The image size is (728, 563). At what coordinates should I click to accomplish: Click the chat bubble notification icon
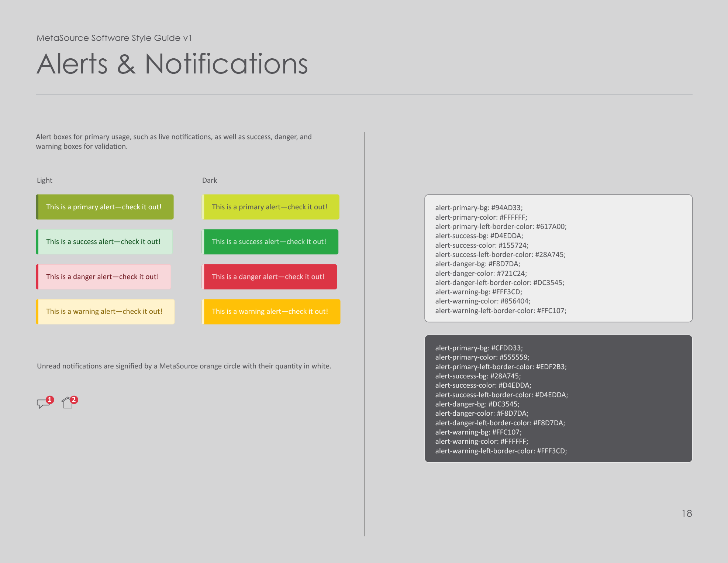coord(44,403)
